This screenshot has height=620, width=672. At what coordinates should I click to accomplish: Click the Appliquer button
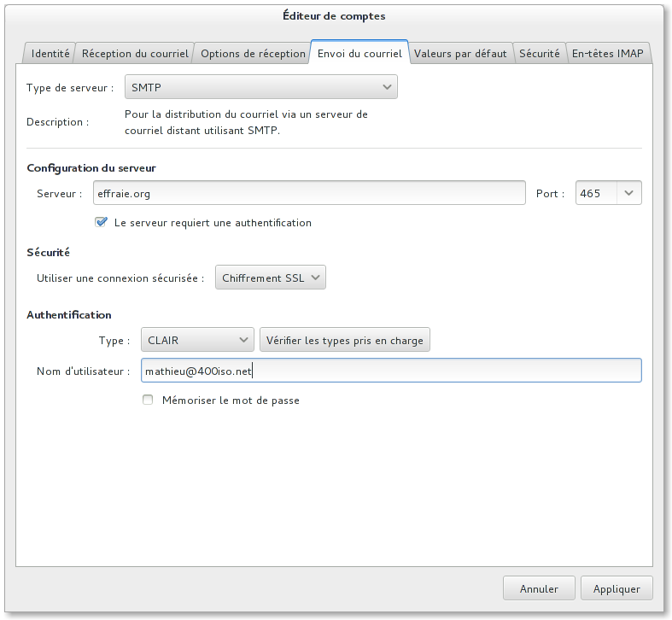click(616, 588)
